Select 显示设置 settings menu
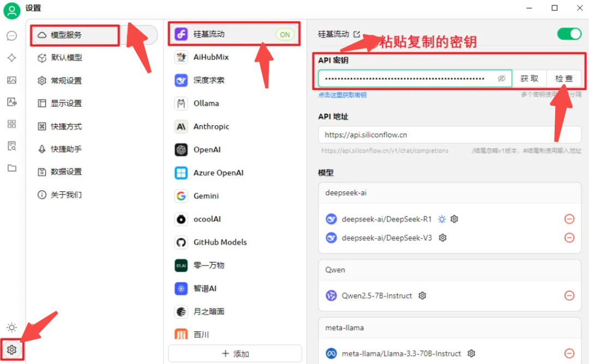Image resolution: width=589 pixels, height=364 pixels. [94, 103]
